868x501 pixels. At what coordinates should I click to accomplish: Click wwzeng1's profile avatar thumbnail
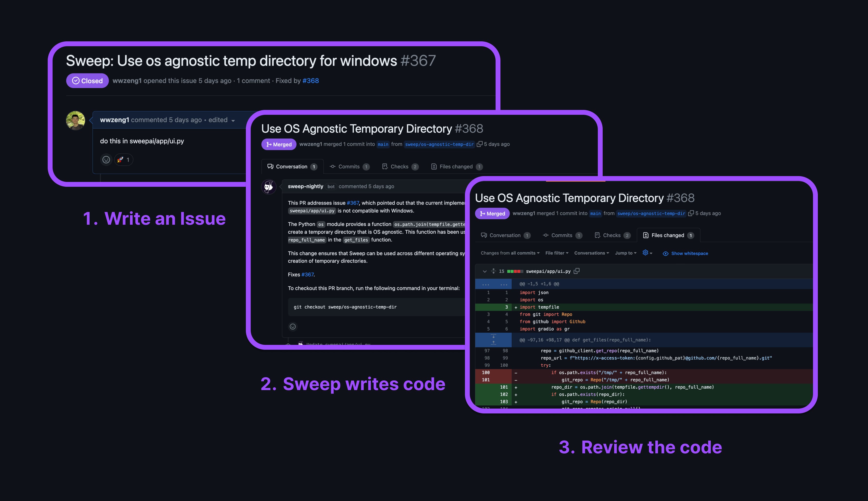click(x=75, y=120)
